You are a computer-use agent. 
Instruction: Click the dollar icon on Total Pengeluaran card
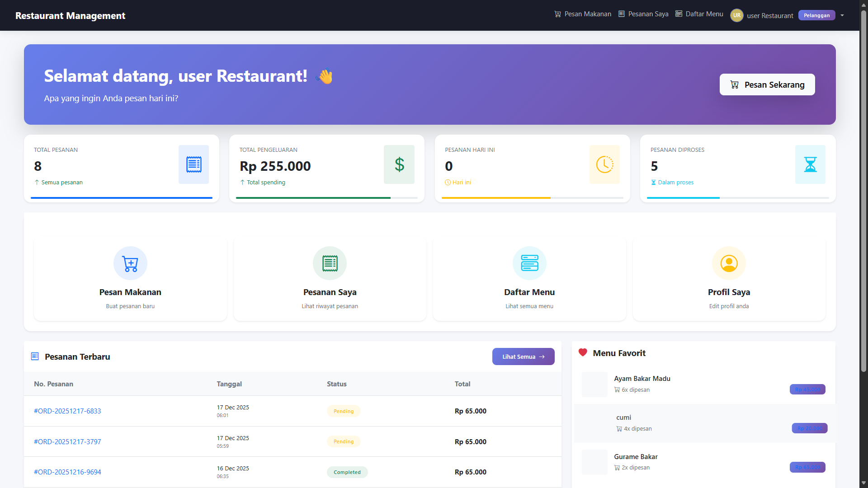click(x=399, y=164)
